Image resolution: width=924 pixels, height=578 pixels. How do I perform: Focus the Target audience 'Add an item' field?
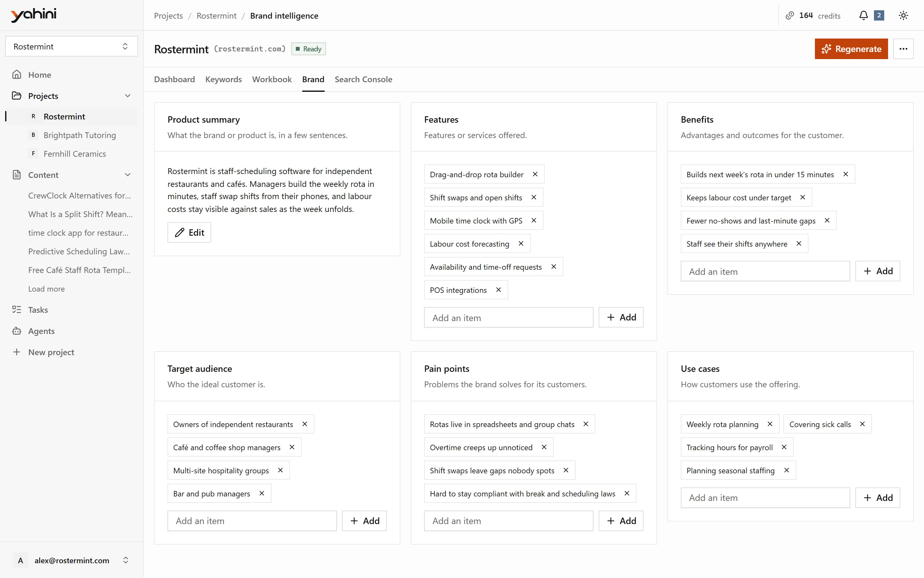click(x=252, y=521)
